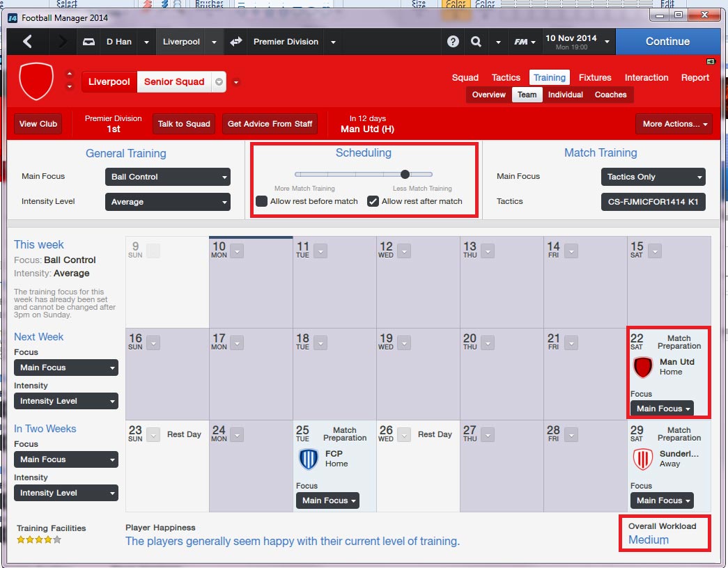
Task: Click the View Club button
Action: [x=38, y=124]
